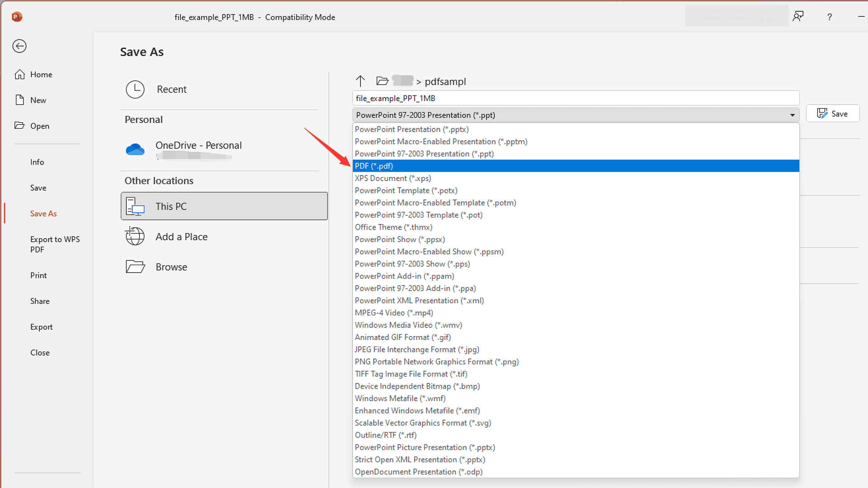Select MPEG-4 Video (*.mp4)
This screenshot has height=488, width=868.
coord(576,312)
